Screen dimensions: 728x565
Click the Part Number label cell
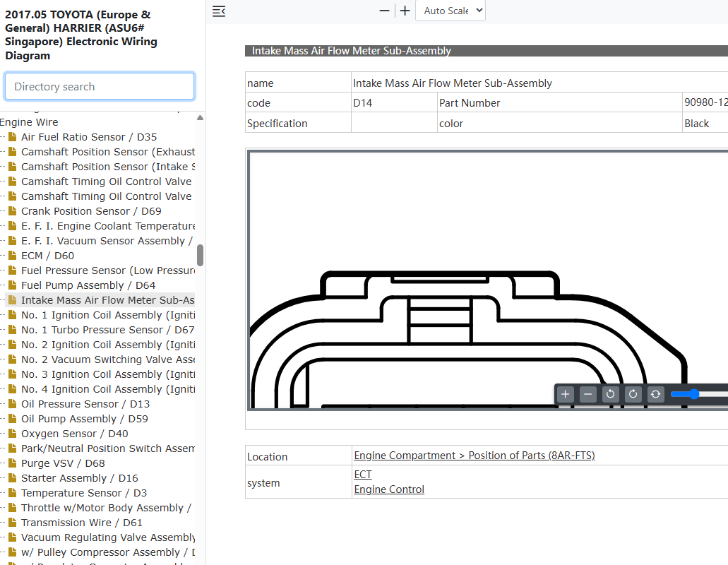559,102
